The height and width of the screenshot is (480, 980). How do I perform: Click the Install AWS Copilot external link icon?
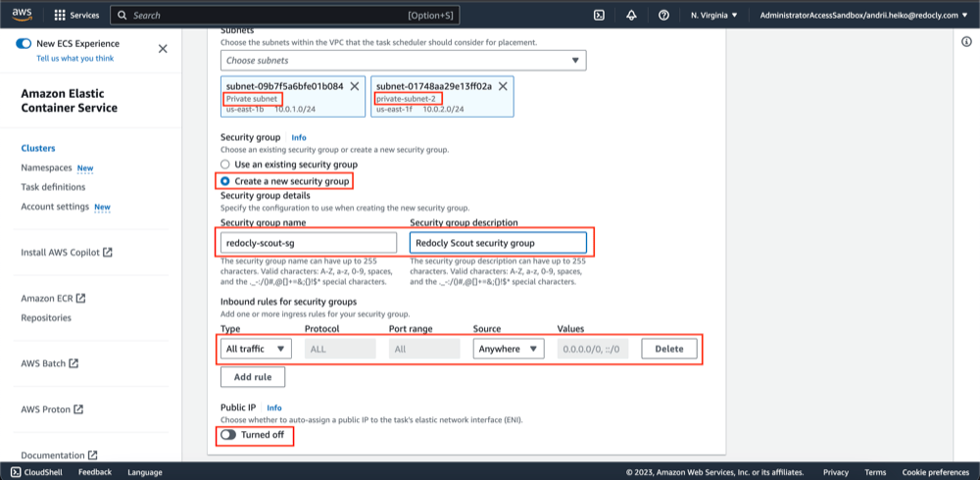click(108, 253)
